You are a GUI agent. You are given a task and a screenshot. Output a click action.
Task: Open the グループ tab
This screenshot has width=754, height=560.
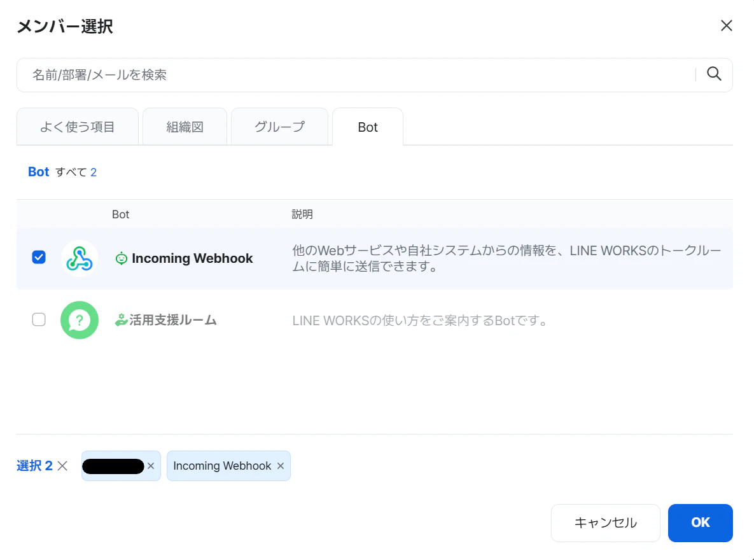(x=279, y=127)
